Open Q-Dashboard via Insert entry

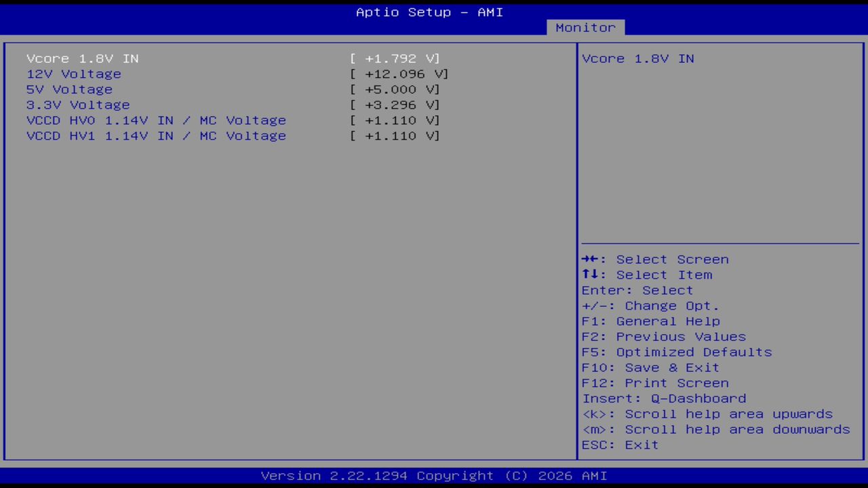[x=663, y=399]
